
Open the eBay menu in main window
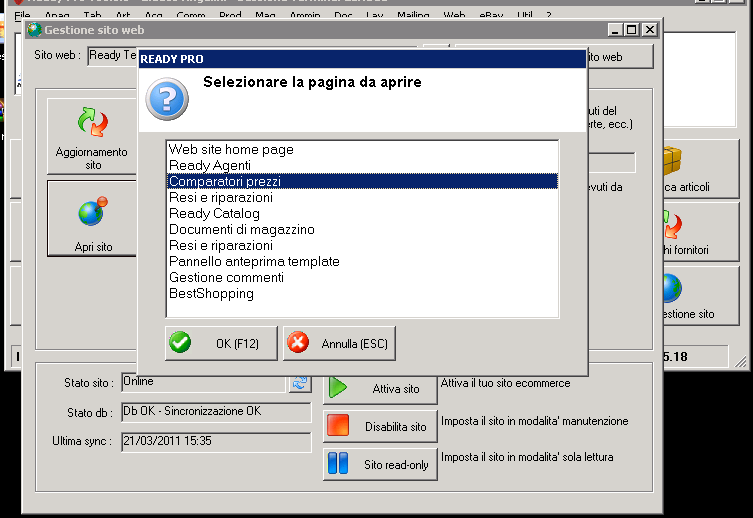(491, 16)
